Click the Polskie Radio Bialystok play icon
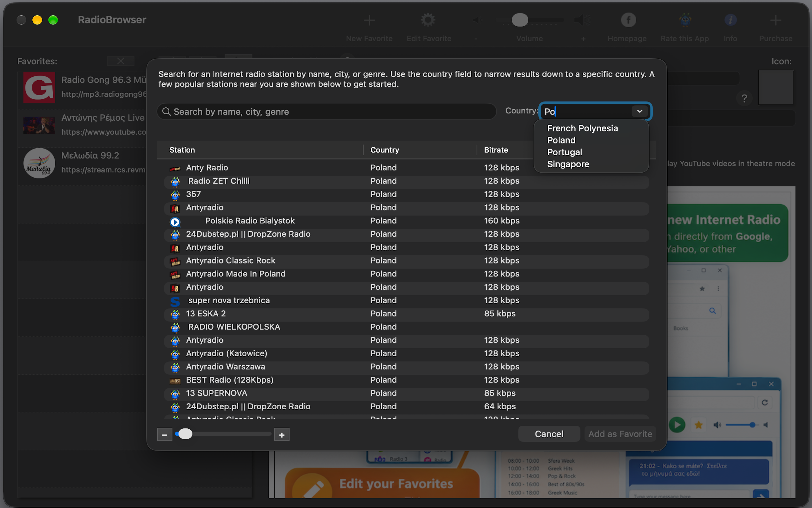 175,222
